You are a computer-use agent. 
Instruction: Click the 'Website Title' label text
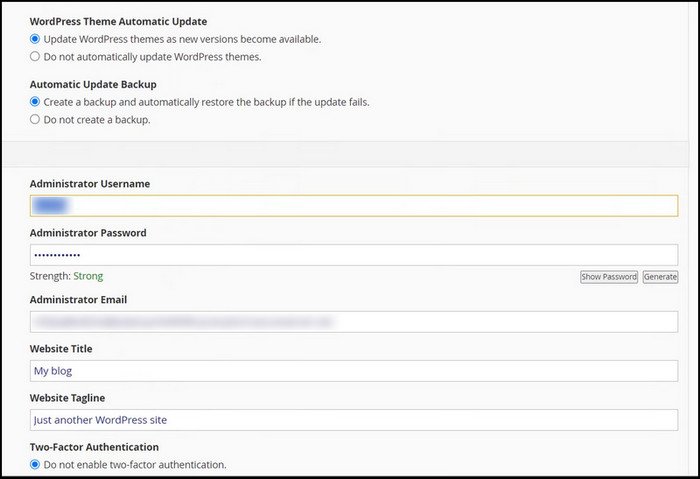pos(61,349)
